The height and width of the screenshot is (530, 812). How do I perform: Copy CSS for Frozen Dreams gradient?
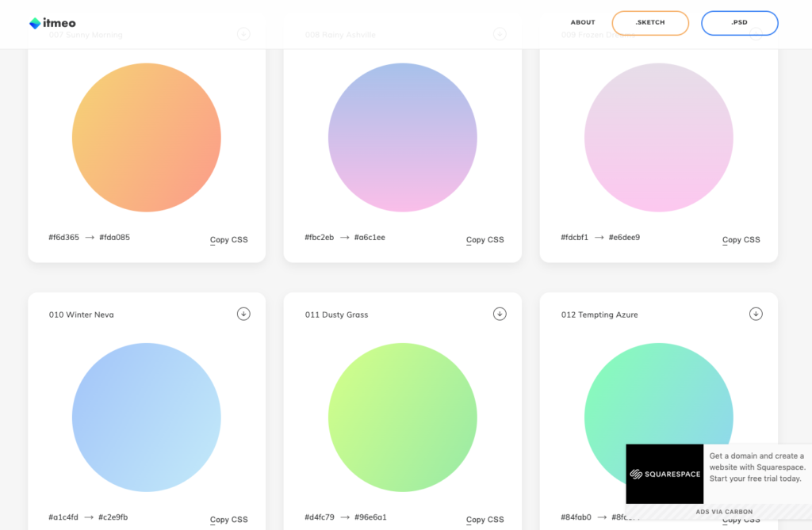click(x=741, y=239)
